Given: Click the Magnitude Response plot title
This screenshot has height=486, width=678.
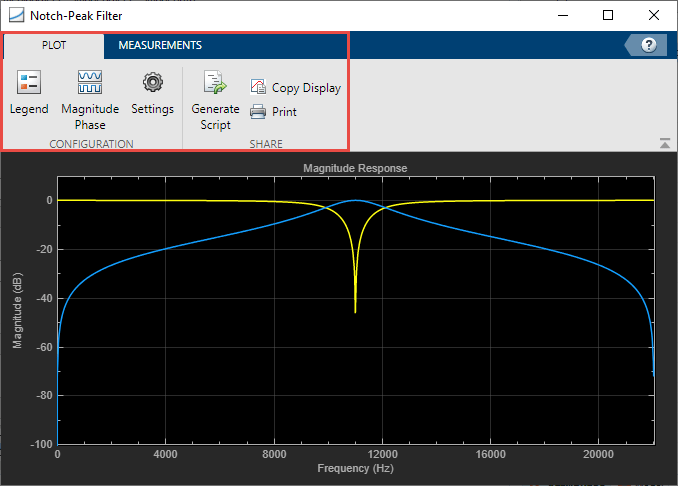Looking at the screenshot, I should (355, 168).
